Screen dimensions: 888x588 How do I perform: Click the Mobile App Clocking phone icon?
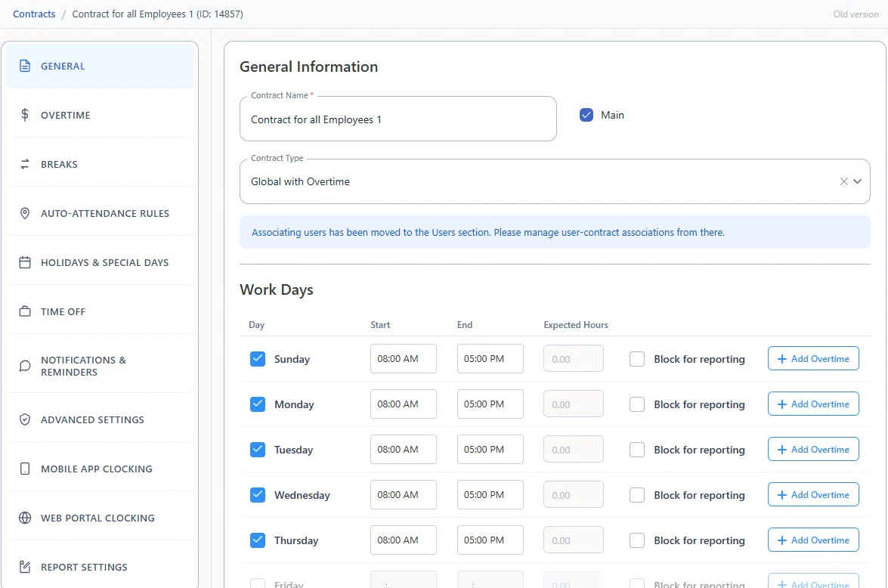[x=25, y=469]
